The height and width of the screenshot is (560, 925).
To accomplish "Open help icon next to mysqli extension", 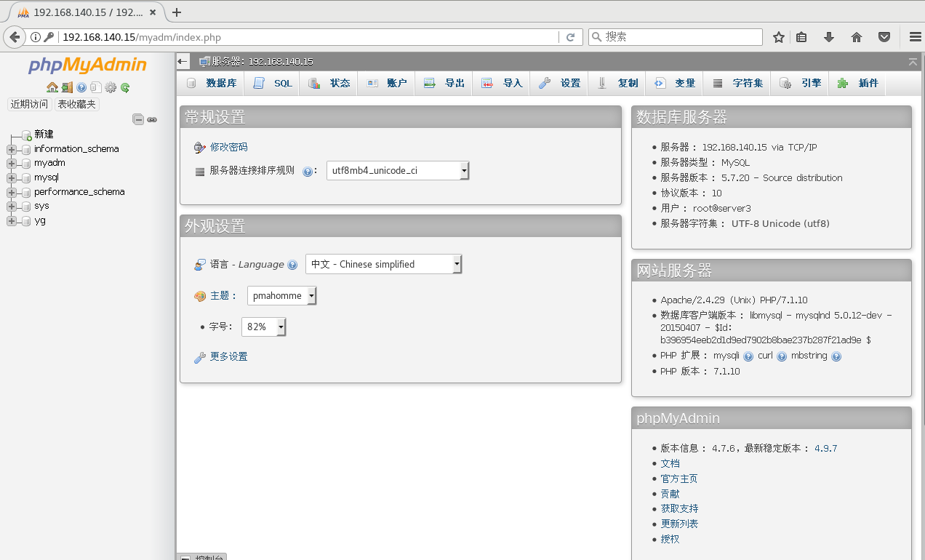I will tap(748, 356).
